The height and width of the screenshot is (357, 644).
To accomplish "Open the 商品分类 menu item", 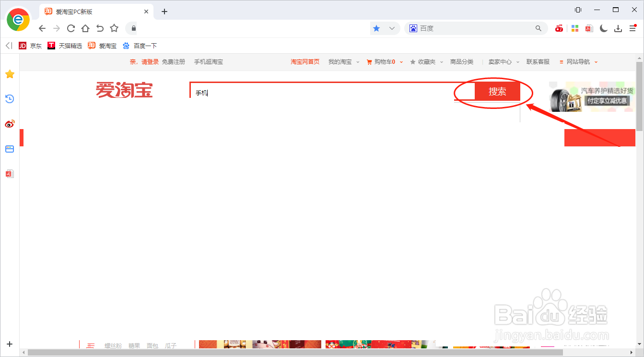I will 462,62.
